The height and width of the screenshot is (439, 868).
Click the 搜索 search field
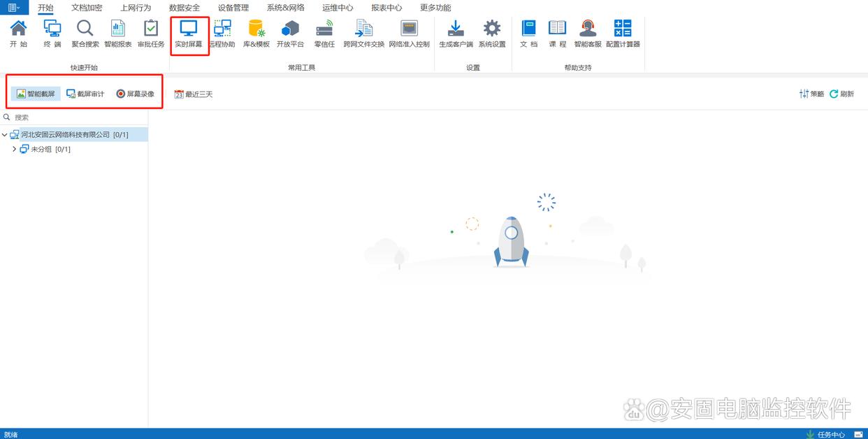tap(74, 117)
